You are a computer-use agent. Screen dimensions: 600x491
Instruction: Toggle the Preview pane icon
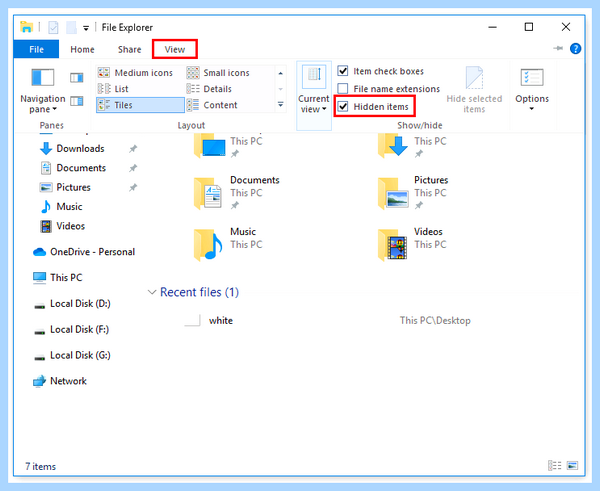click(x=77, y=78)
